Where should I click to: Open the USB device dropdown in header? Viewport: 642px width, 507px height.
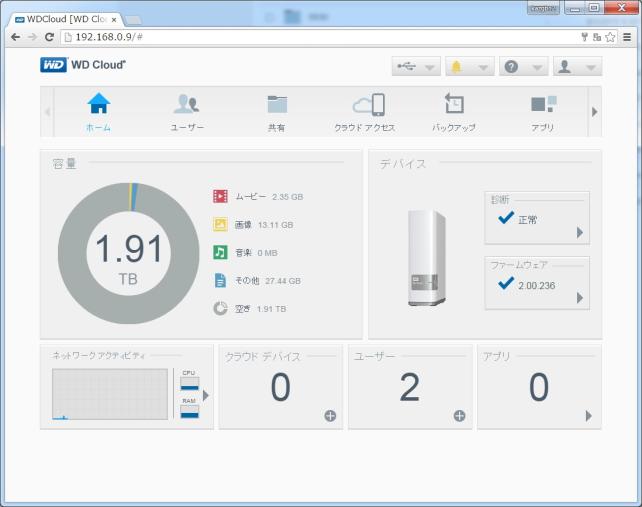click(416, 67)
